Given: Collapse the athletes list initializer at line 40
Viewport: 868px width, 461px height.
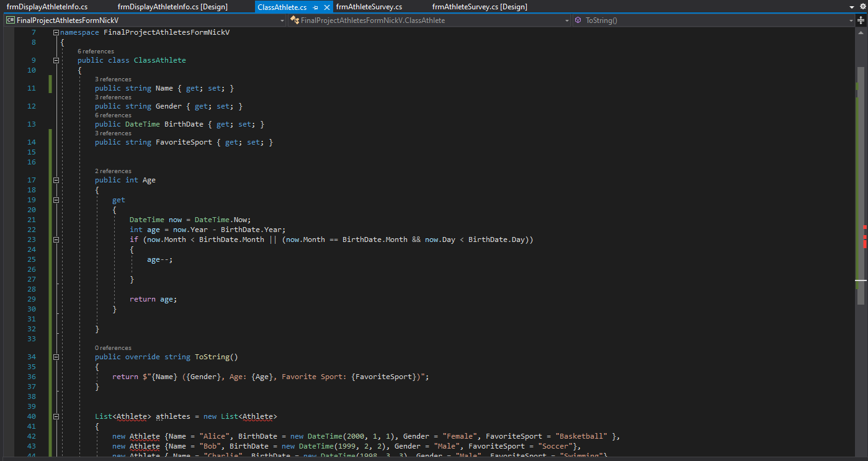Looking at the screenshot, I should pos(56,416).
